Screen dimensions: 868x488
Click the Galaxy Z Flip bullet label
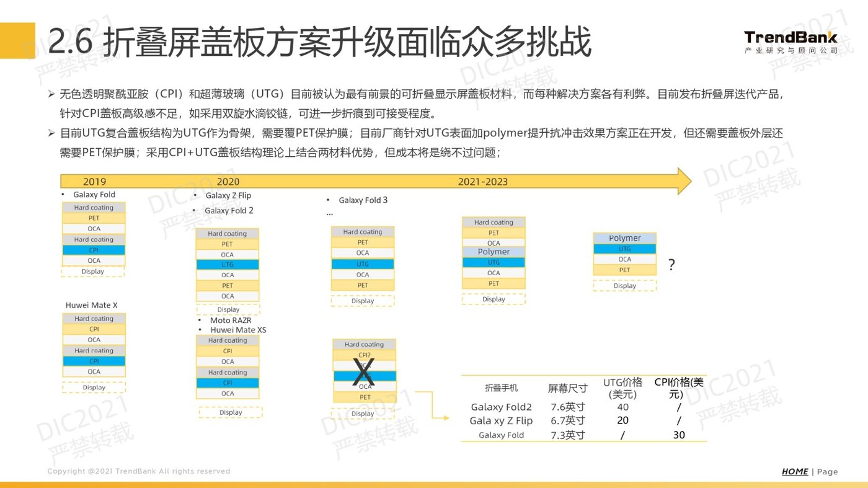(228, 195)
